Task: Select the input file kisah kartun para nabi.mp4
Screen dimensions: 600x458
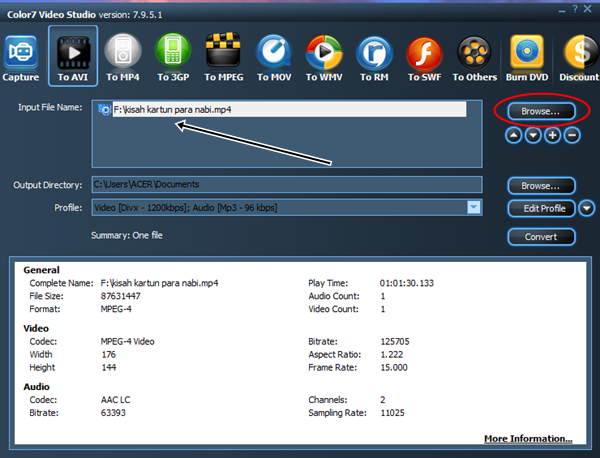Action: click(x=289, y=109)
